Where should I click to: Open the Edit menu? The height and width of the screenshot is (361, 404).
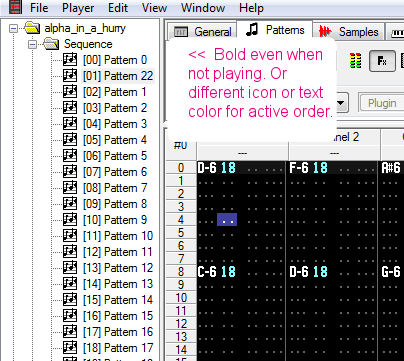pos(118,8)
